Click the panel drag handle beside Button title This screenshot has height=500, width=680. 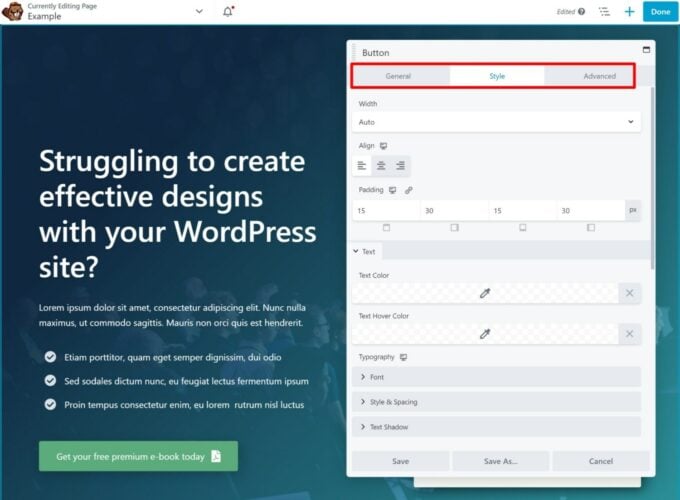pos(353,52)
